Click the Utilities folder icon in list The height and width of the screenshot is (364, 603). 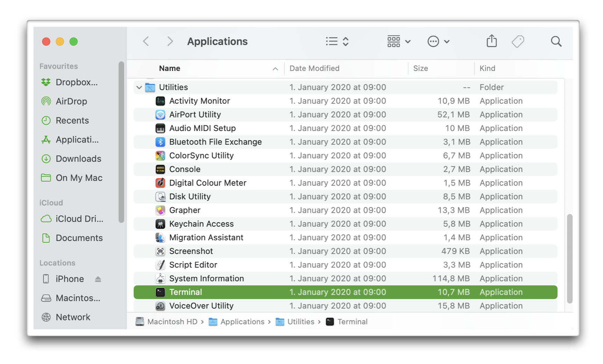click(x=150, y=87)
